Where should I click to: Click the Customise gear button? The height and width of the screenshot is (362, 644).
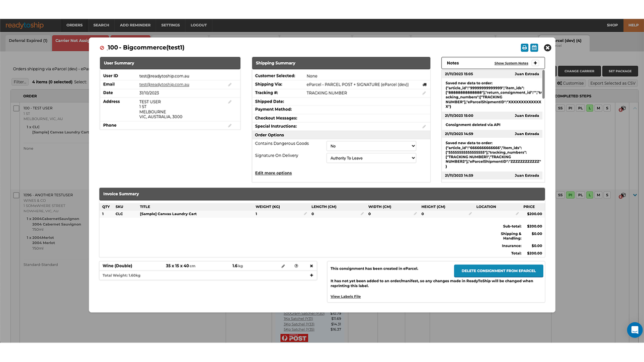(x=571, y=83)
